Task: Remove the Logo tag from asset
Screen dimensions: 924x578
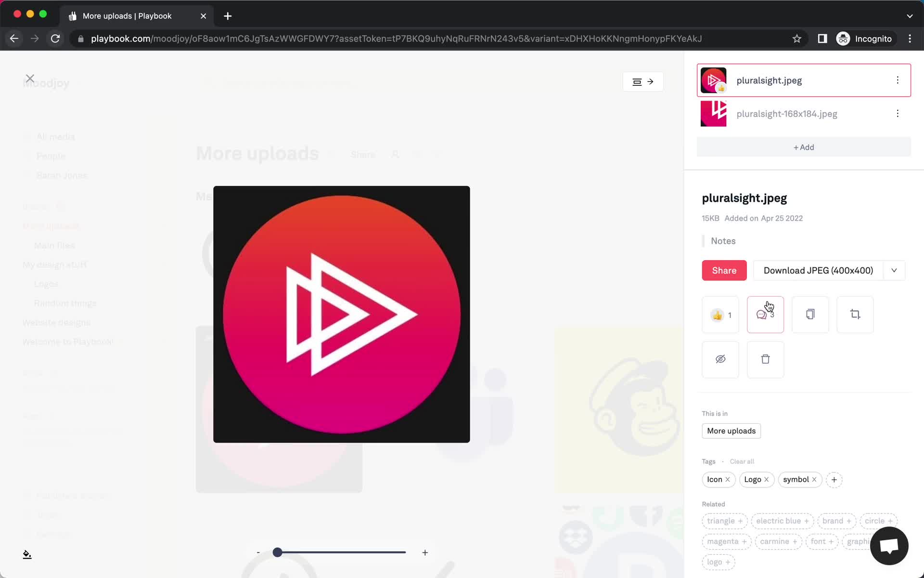Action: (x=766, y=479)
